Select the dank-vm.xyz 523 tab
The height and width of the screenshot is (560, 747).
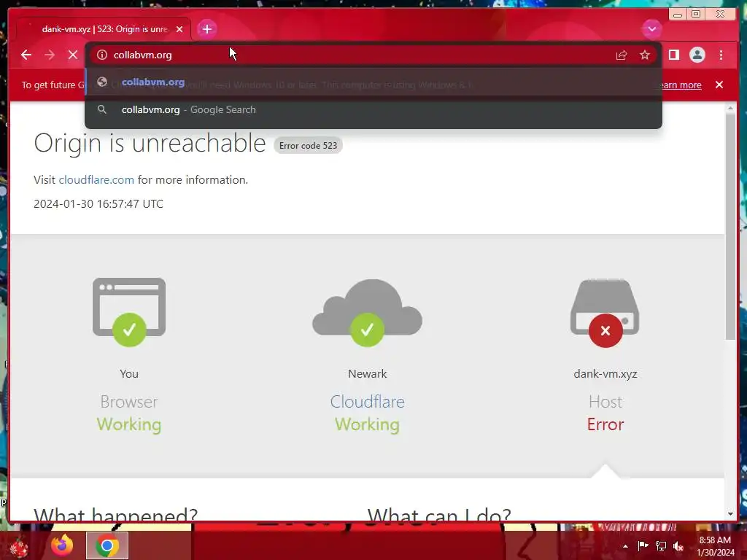click(x=104, y=29)
